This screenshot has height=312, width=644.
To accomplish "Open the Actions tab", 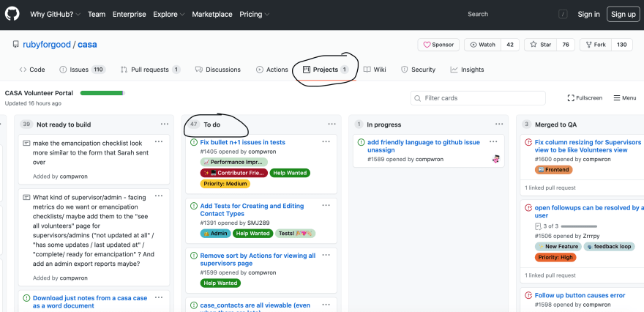I will pyautogui.click(x=272, y=70).
